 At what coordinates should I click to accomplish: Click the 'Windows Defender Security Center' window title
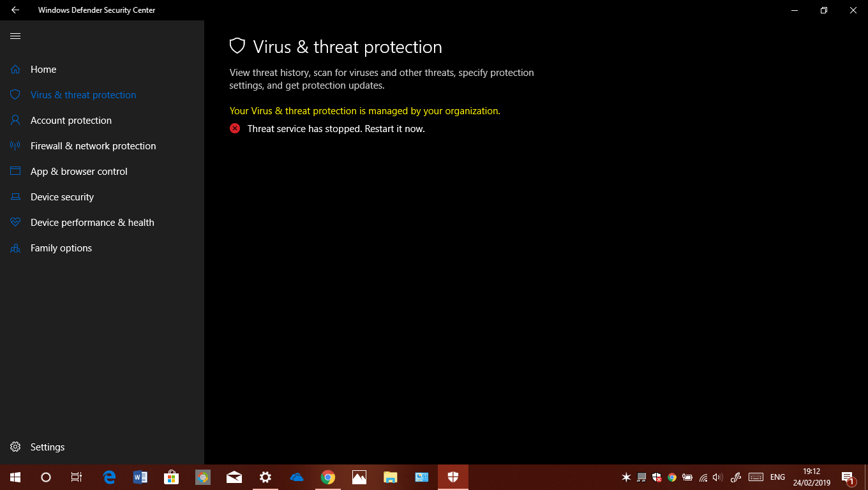pos(96,10)
